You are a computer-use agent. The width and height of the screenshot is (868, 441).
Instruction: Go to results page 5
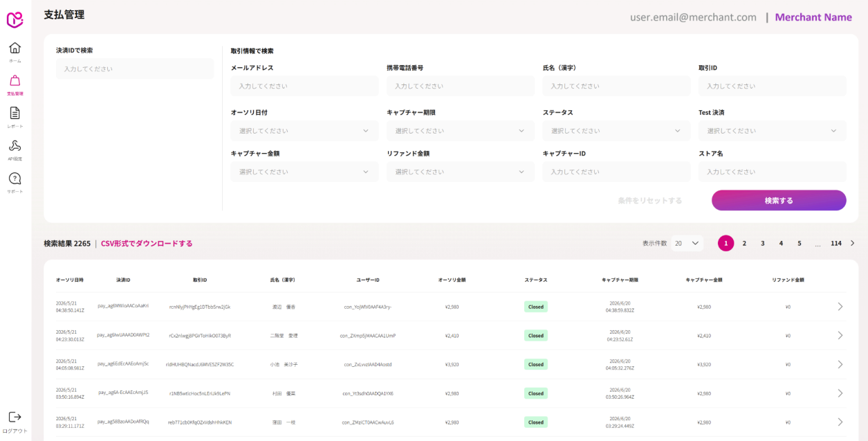[x=800, y=243]
